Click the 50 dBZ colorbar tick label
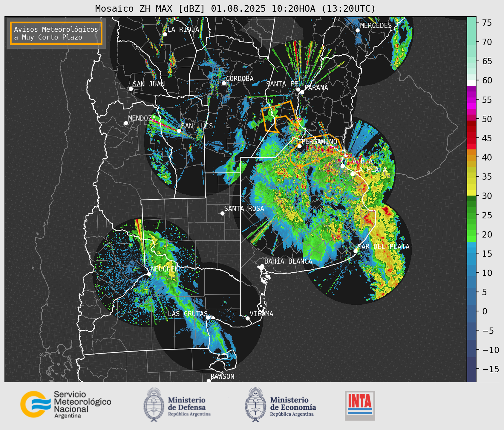Screen dimensions: 504x430 tap(487, 119)
